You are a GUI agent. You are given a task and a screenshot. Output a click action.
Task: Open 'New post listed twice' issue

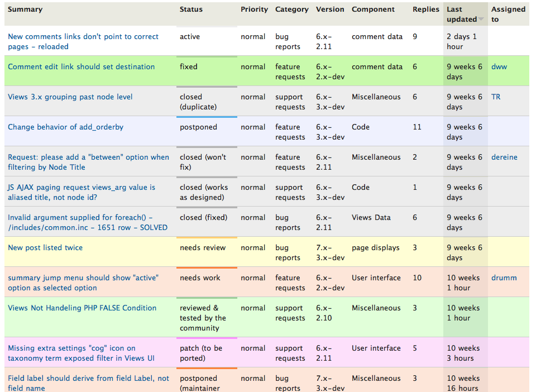pyautogui.click(x=45, y=248)
